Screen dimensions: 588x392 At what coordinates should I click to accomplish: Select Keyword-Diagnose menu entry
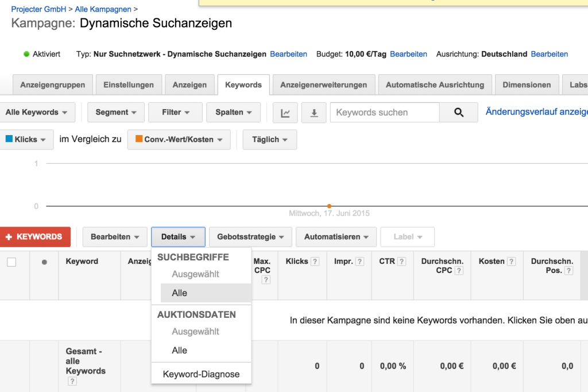[201, 374]
